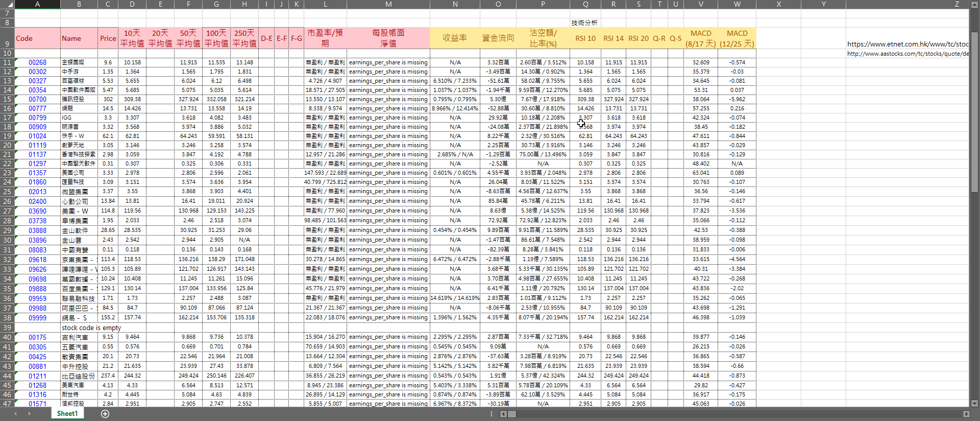Open stock code 00268 hyperlink
Screen dimensions: 980x421
click(x=37, y=62)
